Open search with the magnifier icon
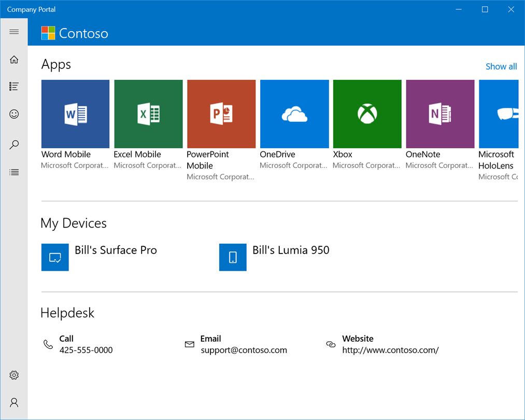This screenshot has height=420, width=525. point(14,145)
